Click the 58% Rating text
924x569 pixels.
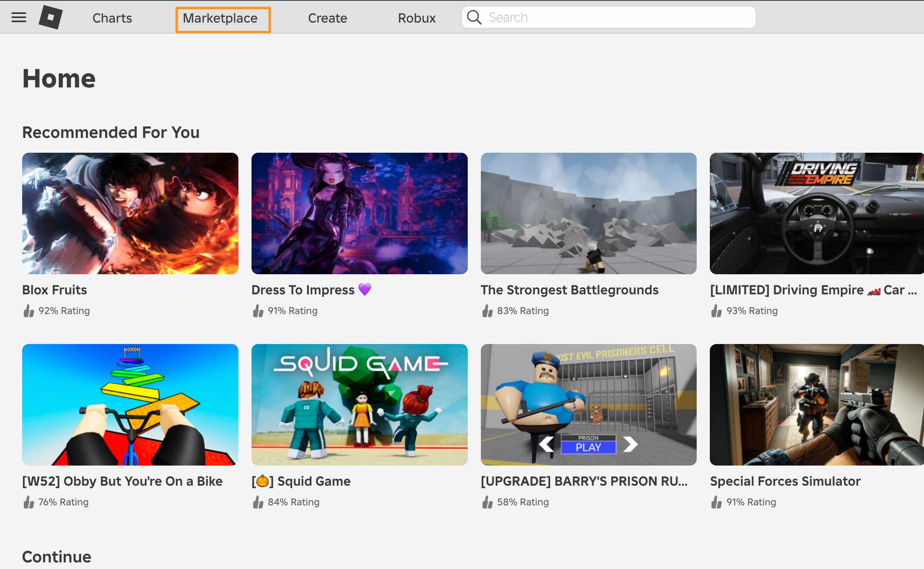(523, 502)
